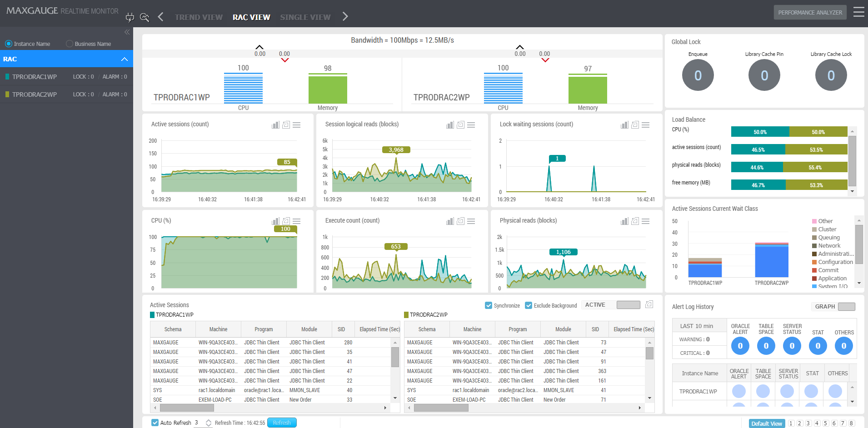The width and height of the screenshot is (868, 428).
Task: Click expand icon on Active sessions (count) panel
Action: click(286, 124)
